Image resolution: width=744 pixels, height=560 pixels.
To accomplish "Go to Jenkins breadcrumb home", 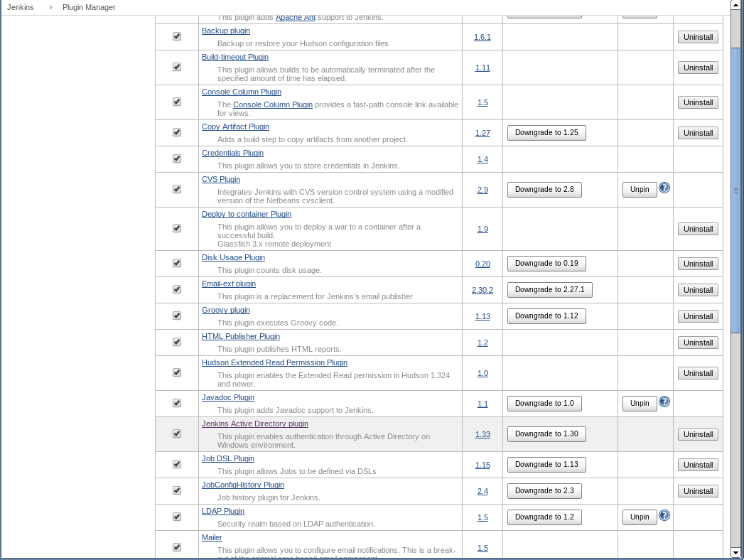I will 21,7.
